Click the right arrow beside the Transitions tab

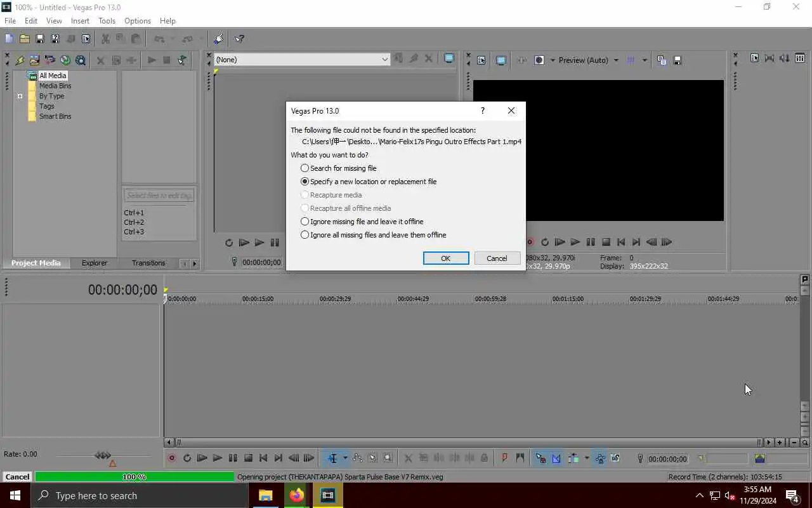(x=194, y=264)
